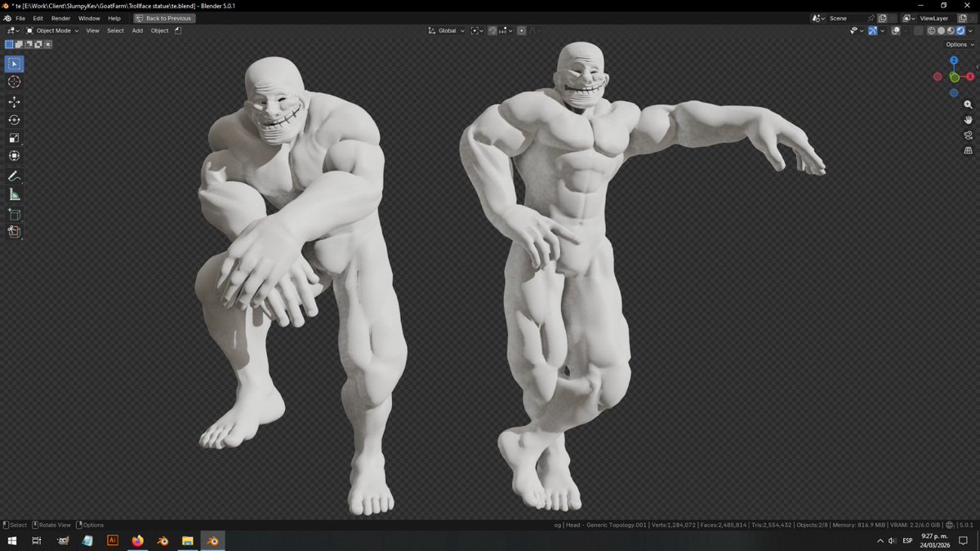Open Adobe Illustrator from the taskbar
This screenshot has height=551, width=980.
click(113, 540)
